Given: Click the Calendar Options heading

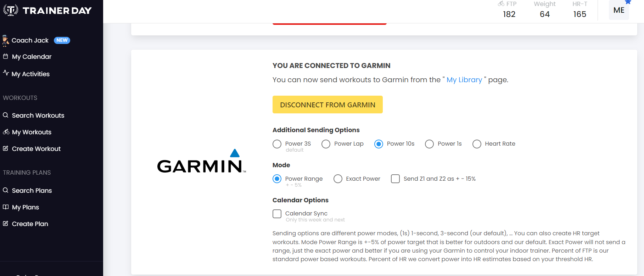Looking at the screenshot, I should pos(301,200).
